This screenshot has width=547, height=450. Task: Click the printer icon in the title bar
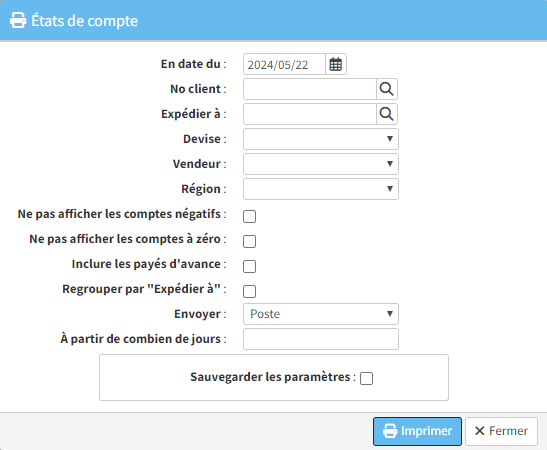tap(18, 20)
